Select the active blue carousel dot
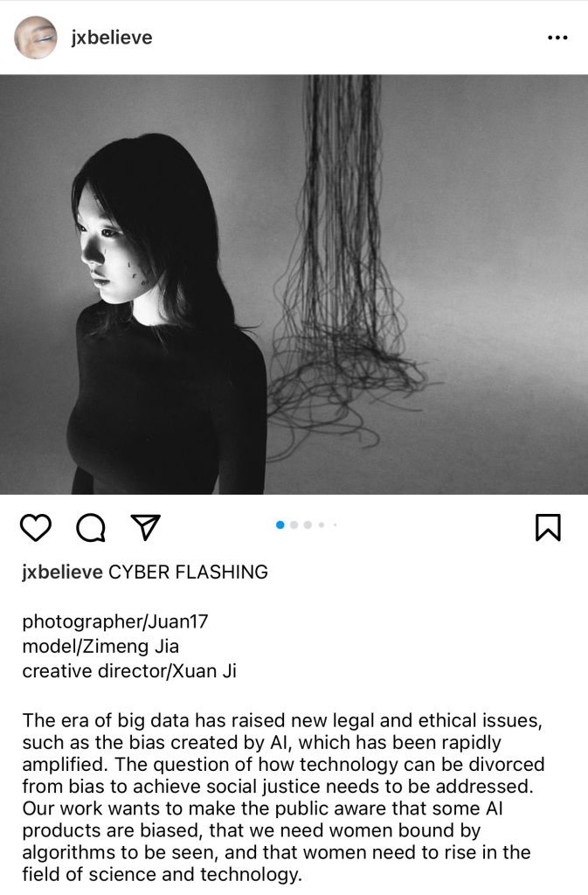The height and width of the screenshot is (895, 588). click(280, 524)
